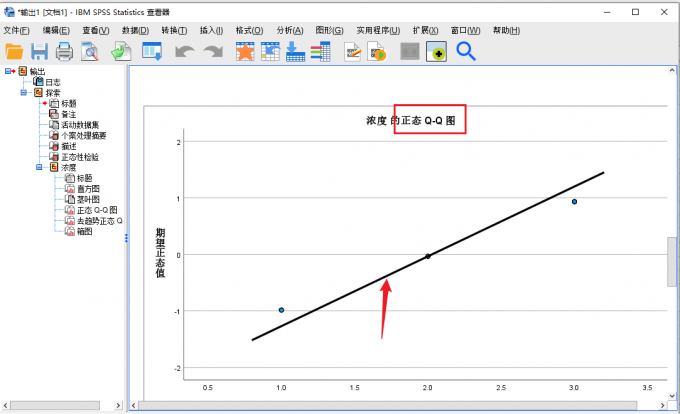Select 正态 Q-Q 图 in the outline
Viewport: 680px width, 414px height.
97,210
